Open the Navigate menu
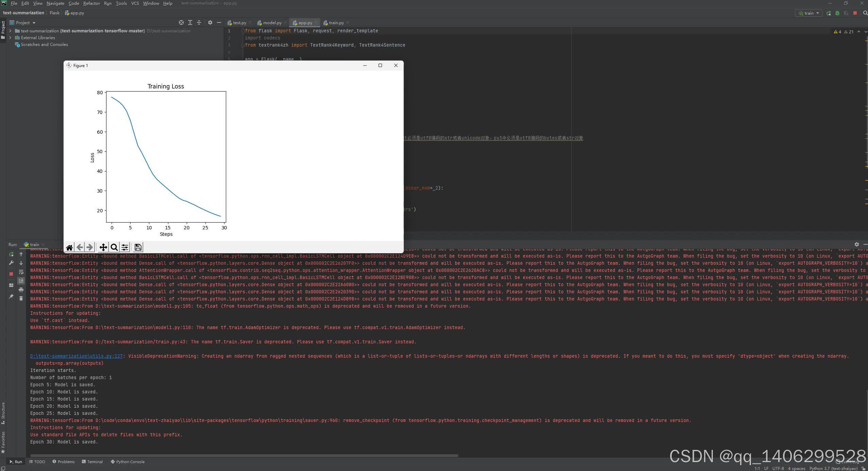The width and height of the screenshot is (868, 471). 55,3
